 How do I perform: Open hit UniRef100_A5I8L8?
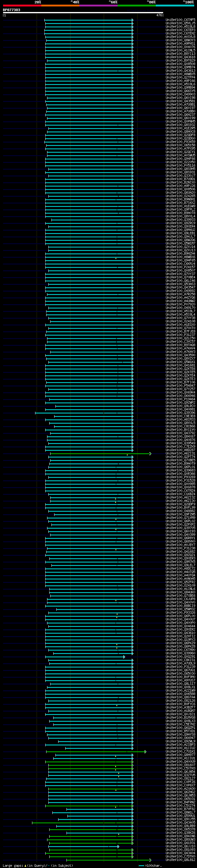(180, 26)
